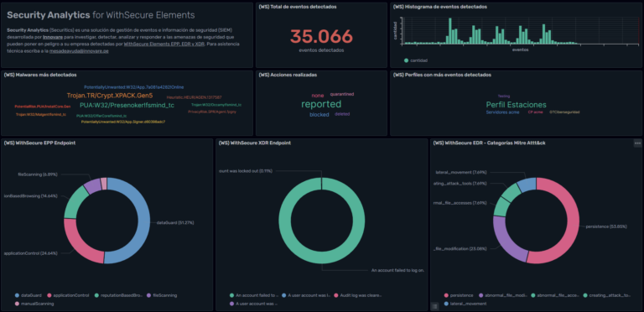Toggle reputationBasedBro... legend entry

click(x=118, y=294)
